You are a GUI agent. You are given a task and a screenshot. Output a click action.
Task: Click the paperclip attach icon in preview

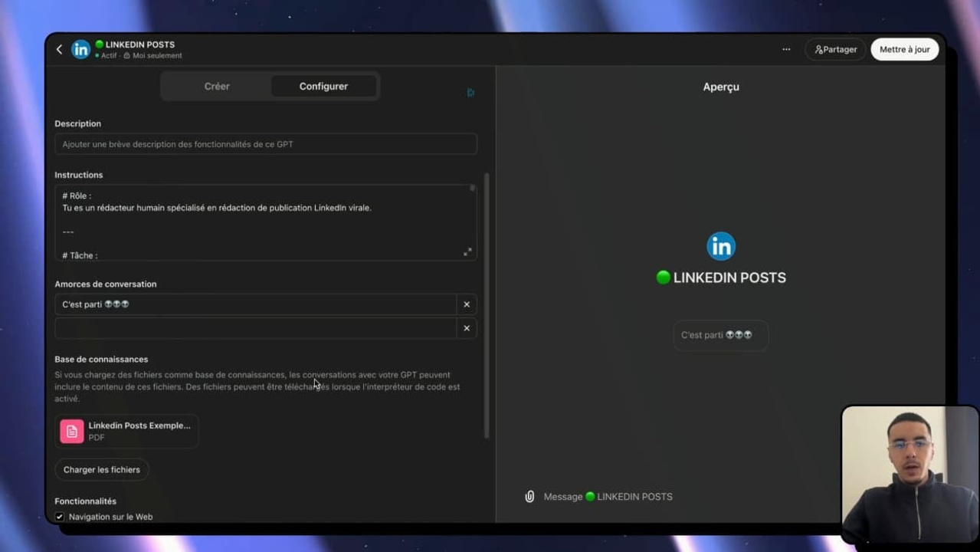click(x=529, y=497)
